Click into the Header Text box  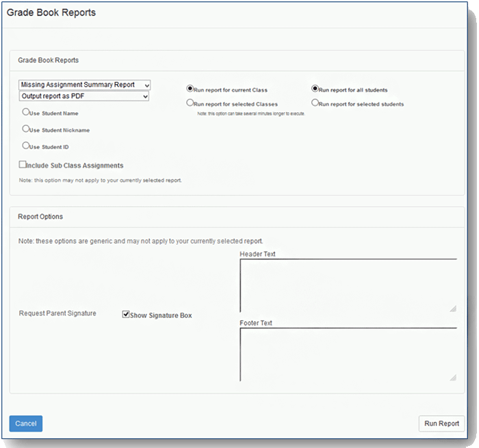coord(348,285)
